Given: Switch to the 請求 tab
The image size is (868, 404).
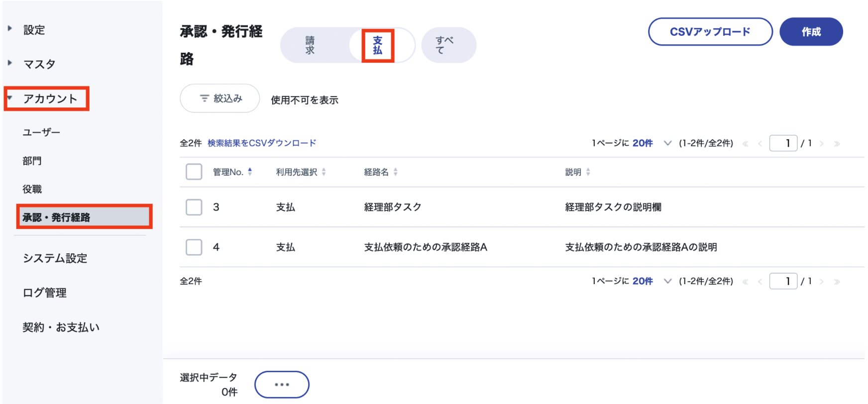Looking at the screenshot, I should 310,45.
